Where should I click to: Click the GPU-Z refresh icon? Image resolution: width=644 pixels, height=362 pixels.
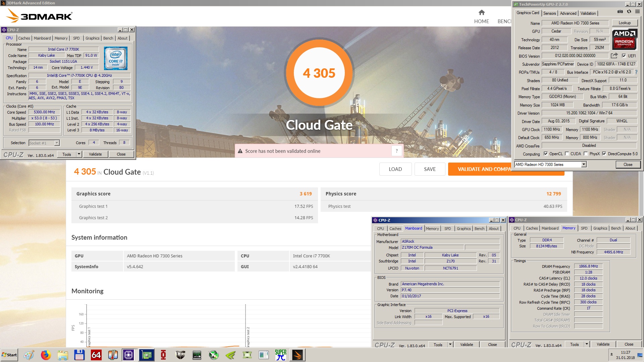[629, 12]
